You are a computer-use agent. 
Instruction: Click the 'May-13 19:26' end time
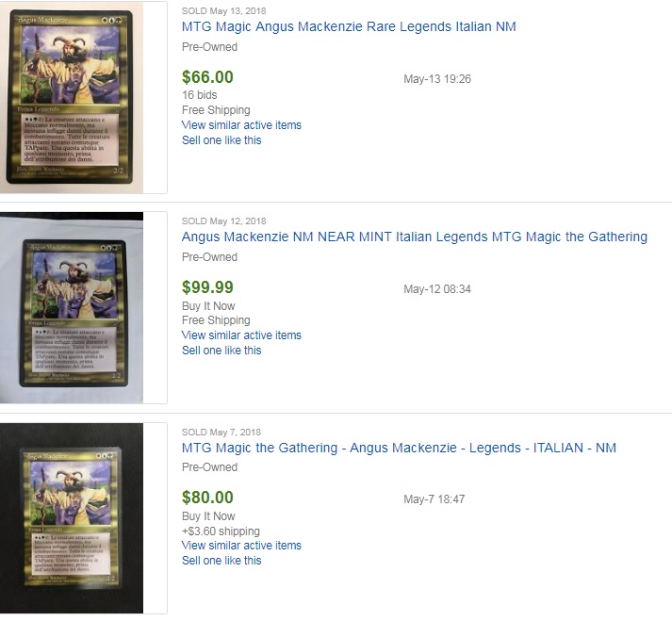click(437, 79)
